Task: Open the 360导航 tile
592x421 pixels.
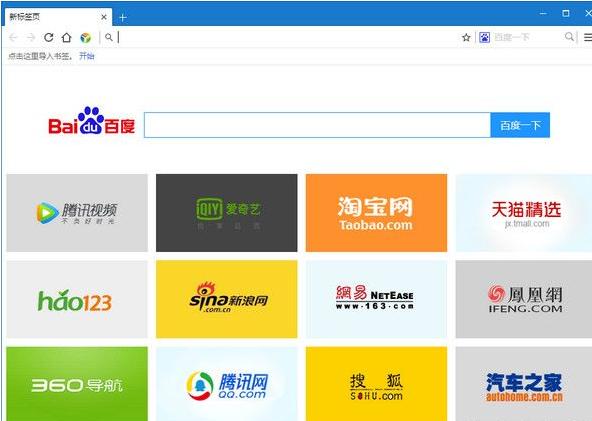Action: (77, 384)
